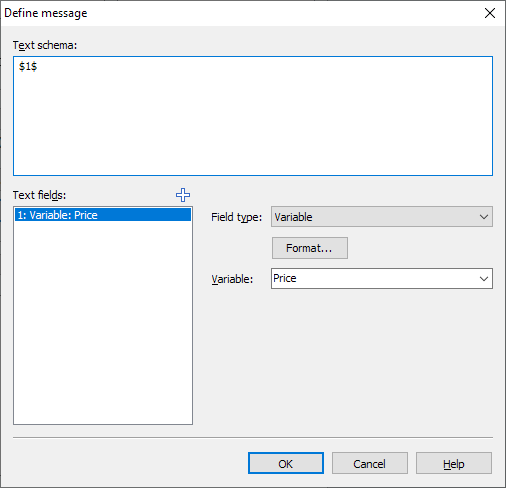Click the Field type label
Viewport: 506px width, 488px height.
click(x=237, y=217)
